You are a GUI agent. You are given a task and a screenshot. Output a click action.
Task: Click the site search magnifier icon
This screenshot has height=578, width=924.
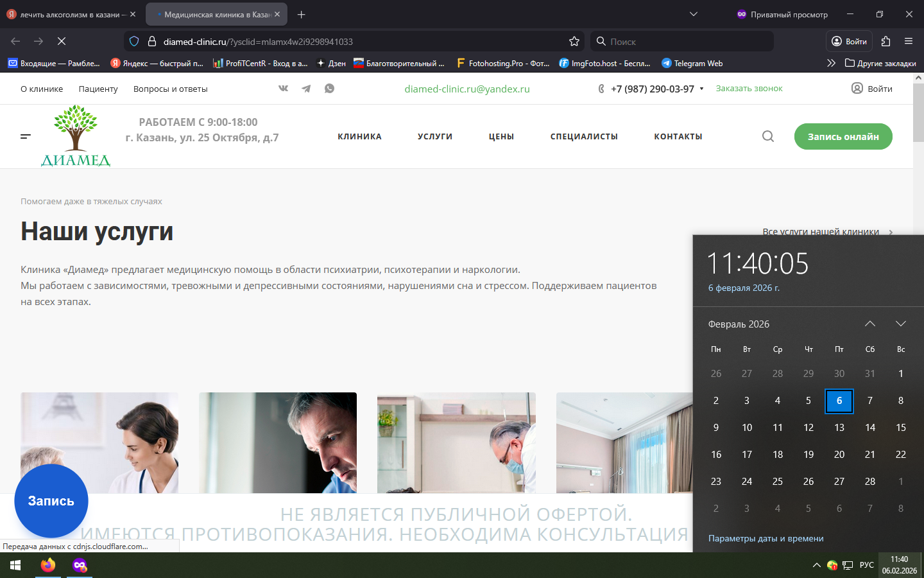(x=767, y=136)
